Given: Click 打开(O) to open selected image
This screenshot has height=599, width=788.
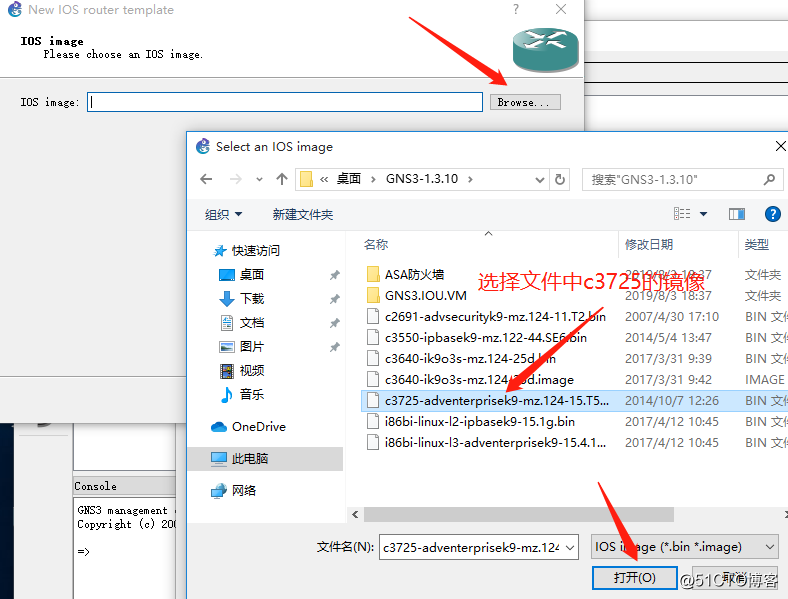Looking at the screenshot, I should (634, 577).
